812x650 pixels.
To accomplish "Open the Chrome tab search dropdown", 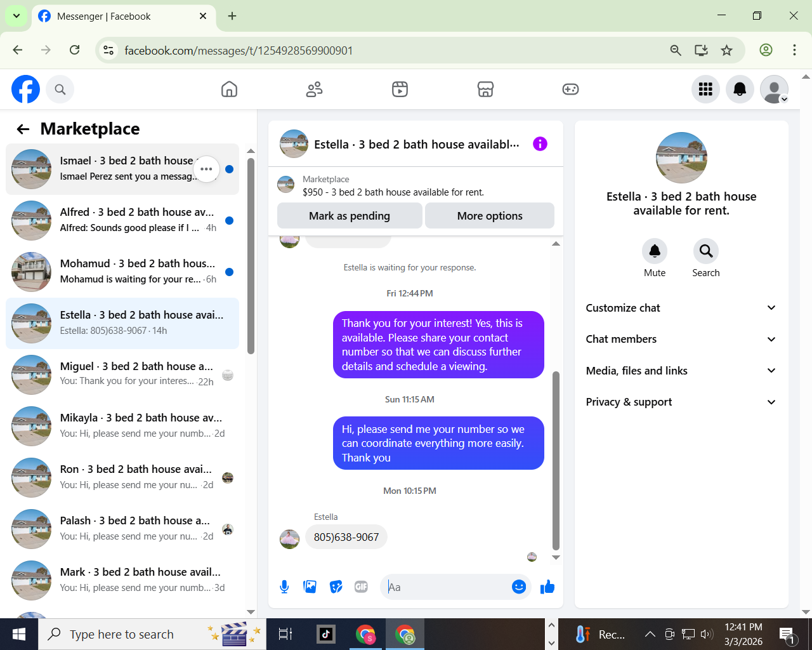I will (x=16, y=16).
